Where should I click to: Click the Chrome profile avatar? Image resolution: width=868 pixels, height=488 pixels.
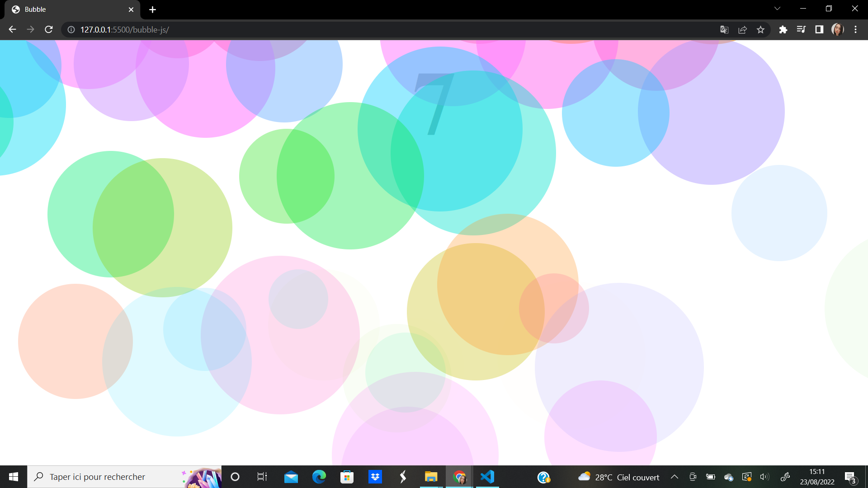[x=837, y=29]
